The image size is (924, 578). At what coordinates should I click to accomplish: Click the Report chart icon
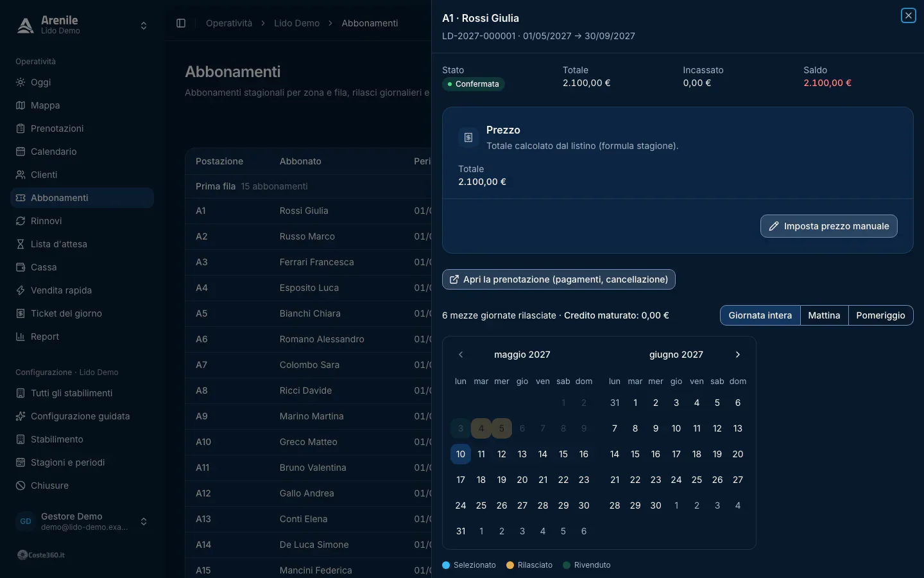point(21,337)
